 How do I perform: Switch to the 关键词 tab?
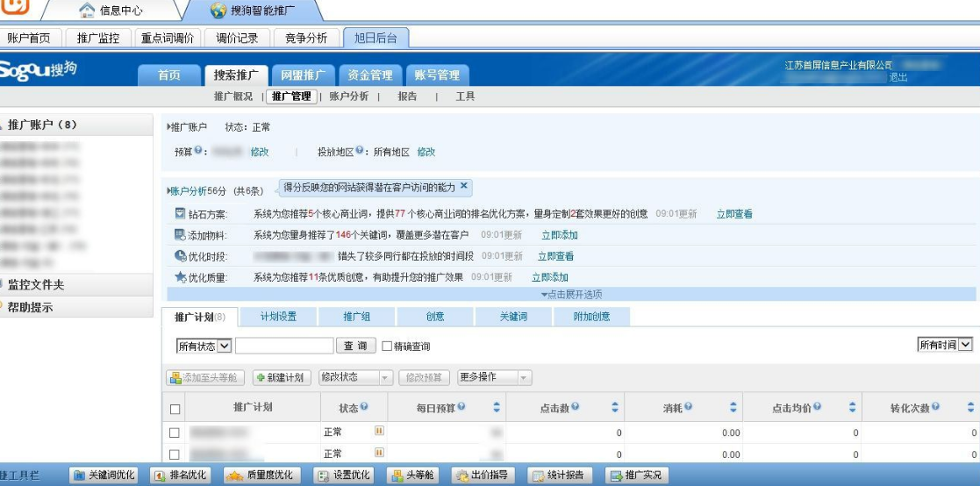(514, 317)
